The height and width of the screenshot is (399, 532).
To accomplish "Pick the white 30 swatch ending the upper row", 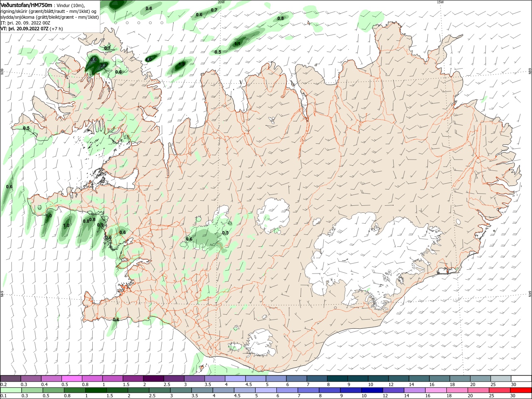I will pyautogui.click(x=521, y=379).
